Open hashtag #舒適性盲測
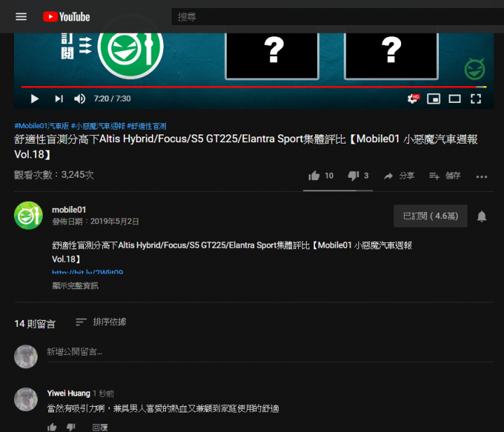Screen dimensions: 504x432 point(146,126)
